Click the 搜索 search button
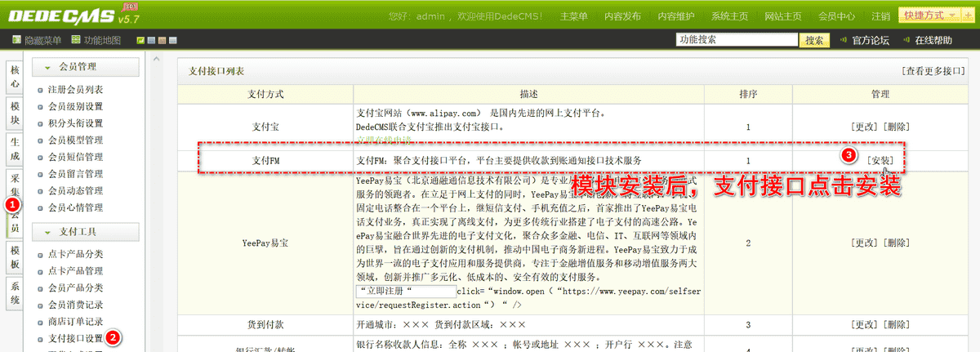 click(814, 40)
